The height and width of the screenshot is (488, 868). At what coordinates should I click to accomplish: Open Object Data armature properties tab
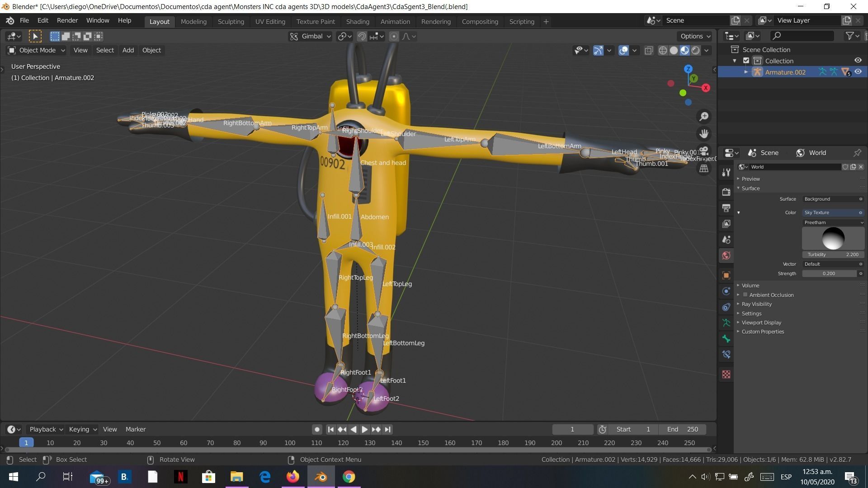pos(726,323)
